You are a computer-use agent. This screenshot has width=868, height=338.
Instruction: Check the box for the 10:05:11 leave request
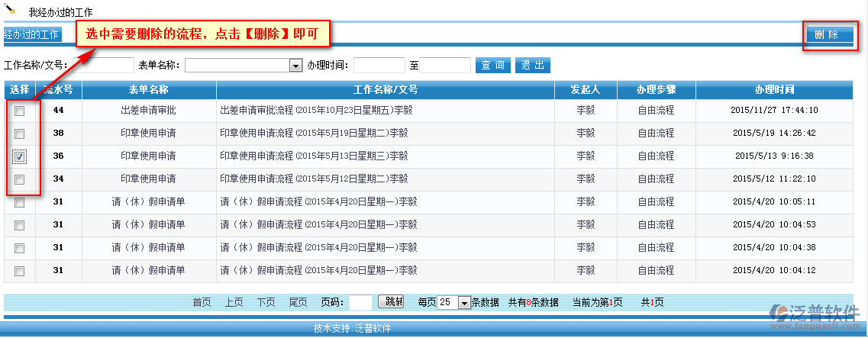(20, 202)
